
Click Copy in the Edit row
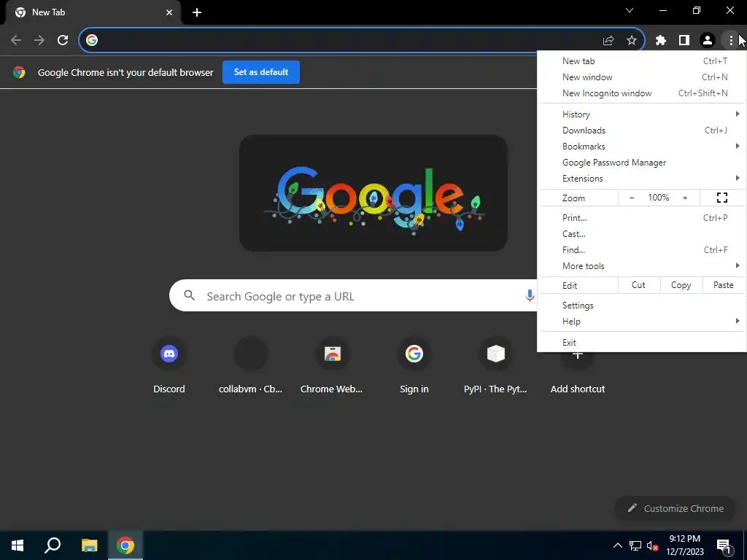[x=681, y=285]
